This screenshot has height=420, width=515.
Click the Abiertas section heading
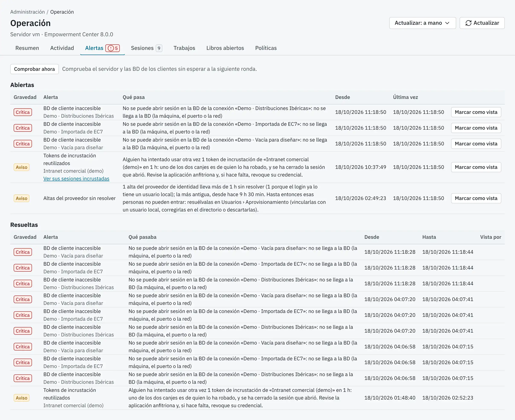pos(22,85)
